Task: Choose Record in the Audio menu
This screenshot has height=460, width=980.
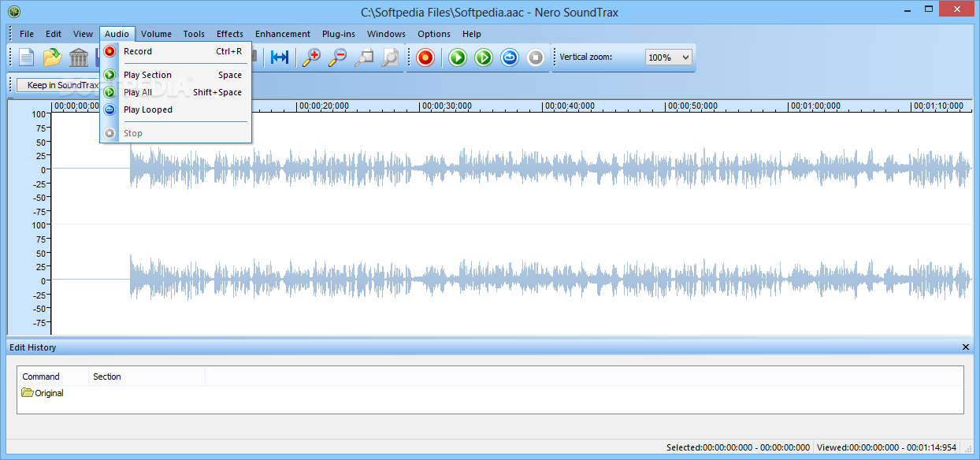Action: 176,51
